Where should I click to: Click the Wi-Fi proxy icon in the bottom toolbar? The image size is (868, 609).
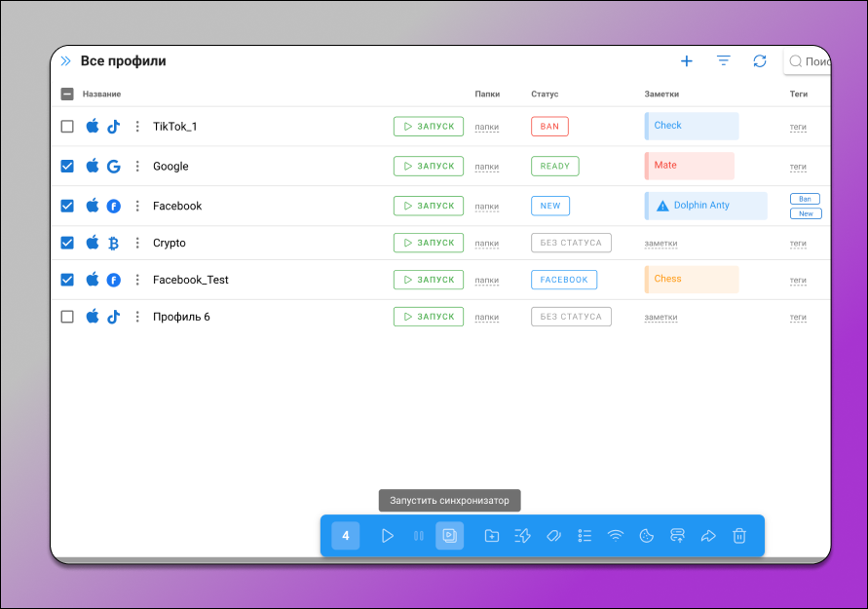(616, 536)
